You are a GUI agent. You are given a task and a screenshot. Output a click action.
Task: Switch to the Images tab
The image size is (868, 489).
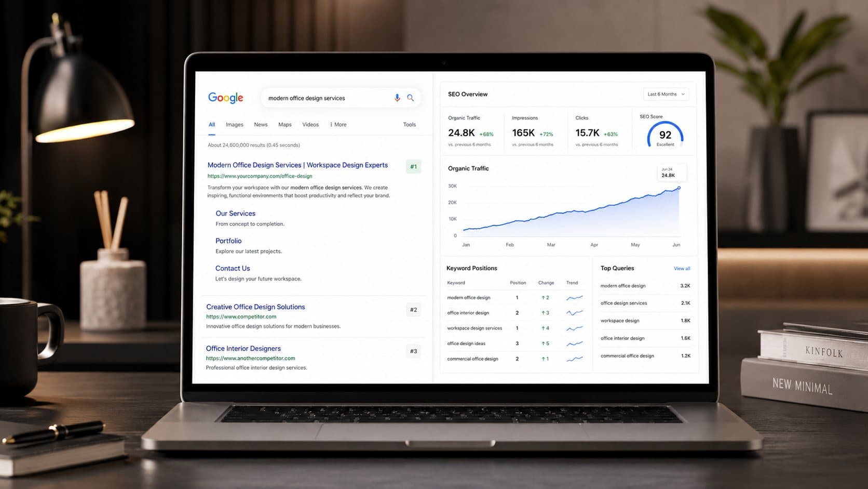pyautogui.click(x=235, y=125)
